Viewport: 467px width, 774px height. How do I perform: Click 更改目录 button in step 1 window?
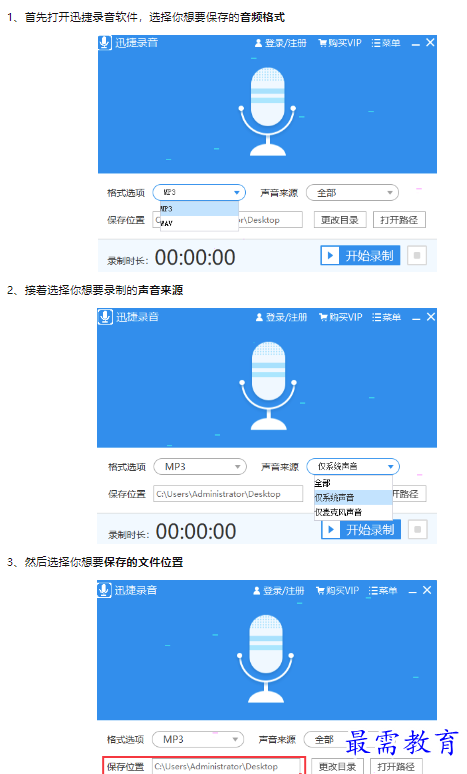tap(340, 220)
